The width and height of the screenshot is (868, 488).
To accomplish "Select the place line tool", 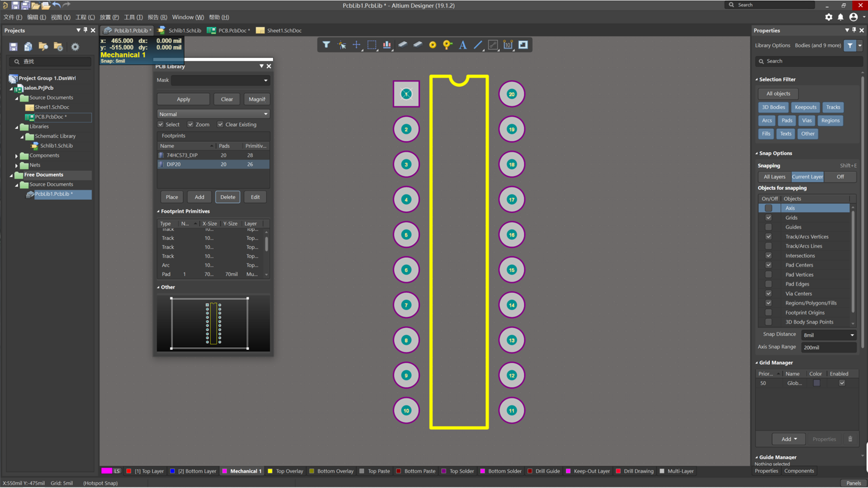I will (478, 45).
